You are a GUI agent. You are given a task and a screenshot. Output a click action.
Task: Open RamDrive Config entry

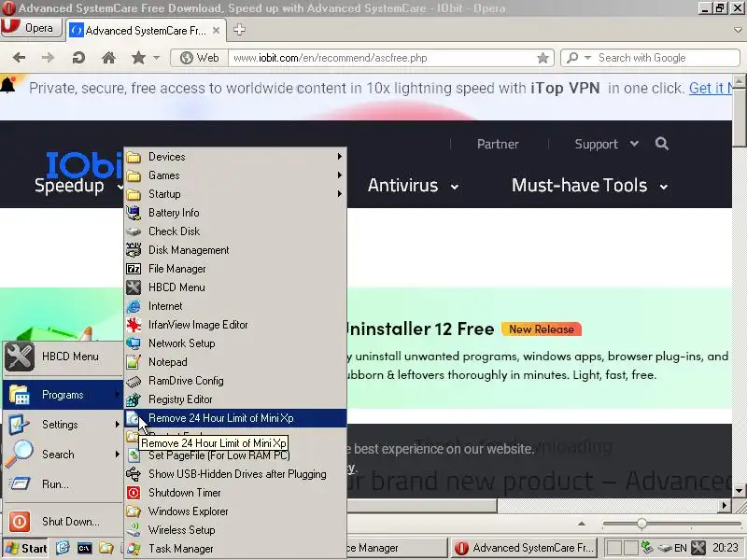point(235,381)
